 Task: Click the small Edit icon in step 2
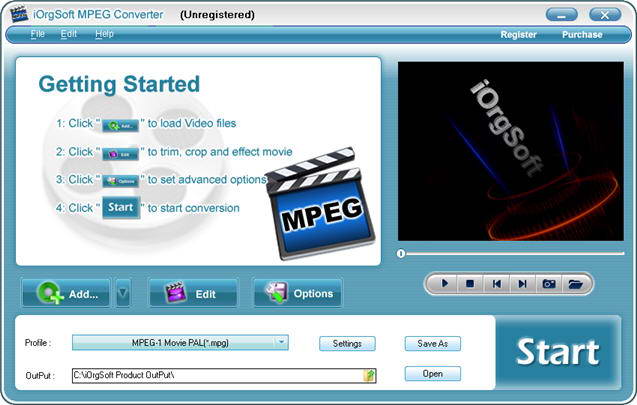tap(120, 154)
